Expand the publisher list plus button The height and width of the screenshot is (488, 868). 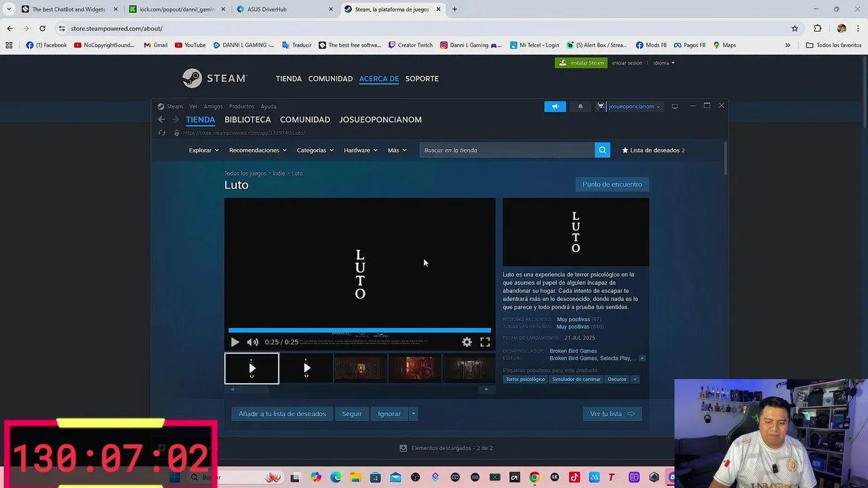[x=642, y=358]
